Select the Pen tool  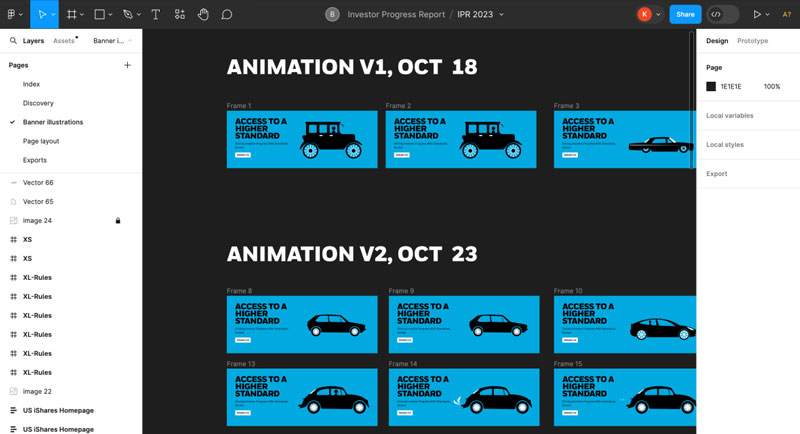click(127, 14)
